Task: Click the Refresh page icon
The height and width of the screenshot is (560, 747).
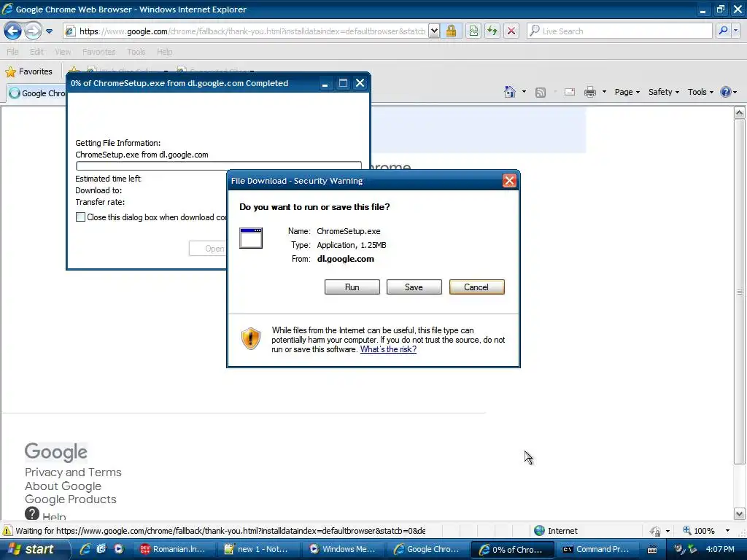Action: [x=492, y=31]
